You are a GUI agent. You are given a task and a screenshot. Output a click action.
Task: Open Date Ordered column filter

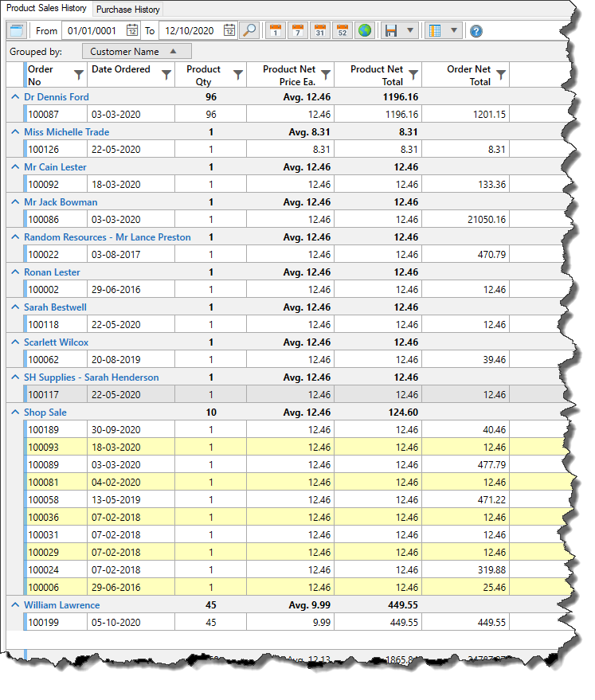[166, 75]
